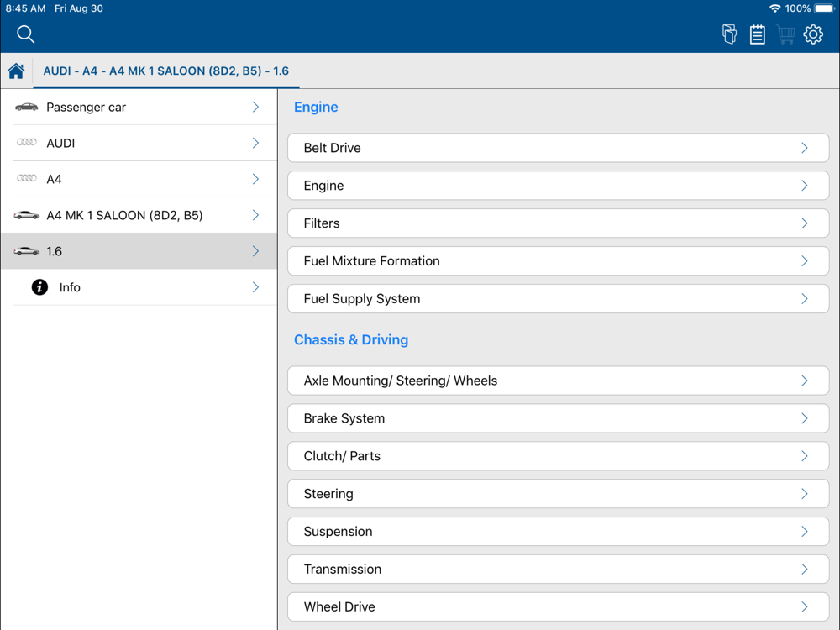Open the search magnifier icon
Screen dimensions: 840x630
26,34
